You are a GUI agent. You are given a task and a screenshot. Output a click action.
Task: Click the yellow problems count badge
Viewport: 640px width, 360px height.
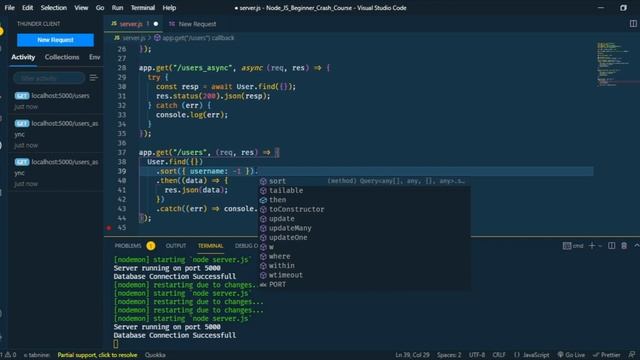[x=151, y=246]
